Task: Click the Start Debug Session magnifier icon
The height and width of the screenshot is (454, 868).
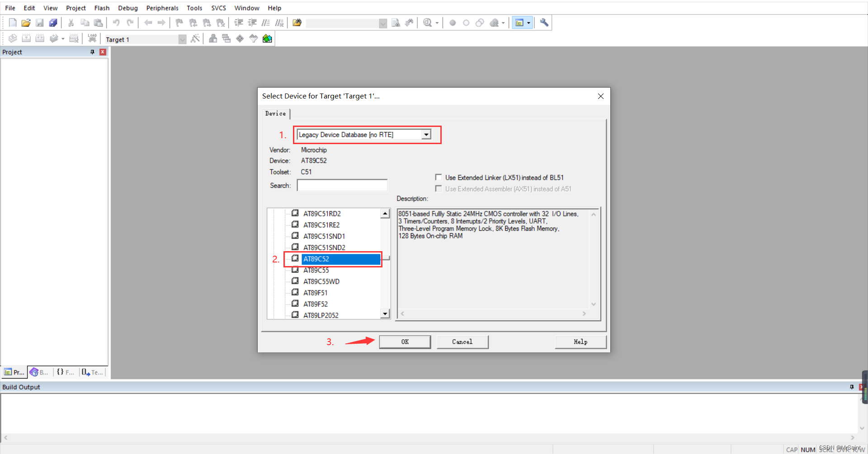Action: click(x=427, y=23)
